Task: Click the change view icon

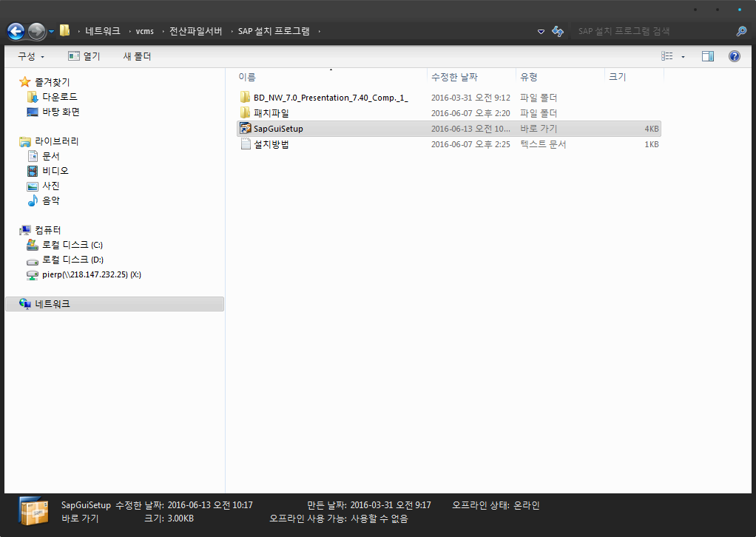Action: 667,56
